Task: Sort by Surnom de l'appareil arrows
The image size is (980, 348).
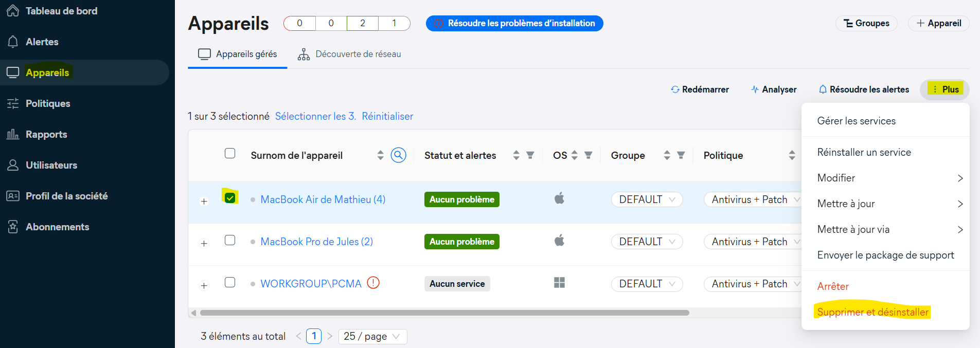Action: point(381,155)
